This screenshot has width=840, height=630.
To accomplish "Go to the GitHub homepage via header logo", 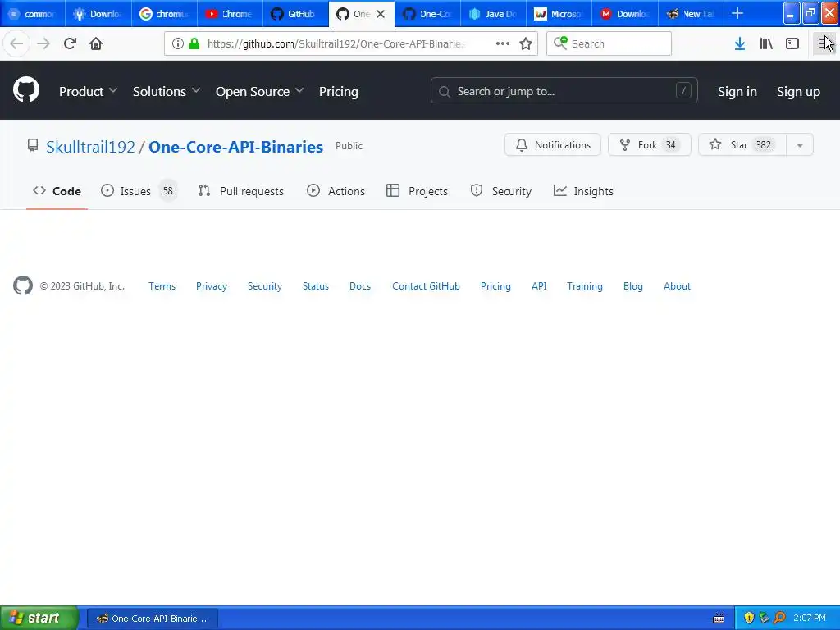I will [x=26, y=89].
